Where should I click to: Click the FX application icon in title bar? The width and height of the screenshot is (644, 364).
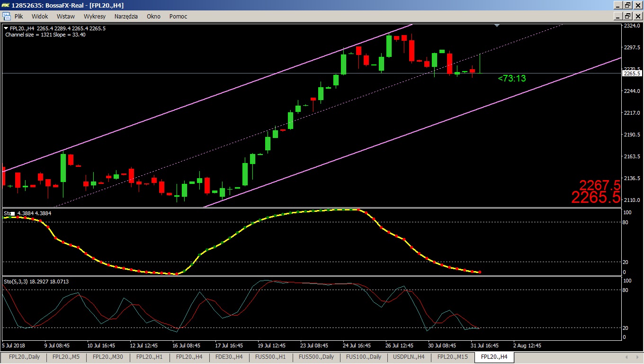[x=5, y=5]
